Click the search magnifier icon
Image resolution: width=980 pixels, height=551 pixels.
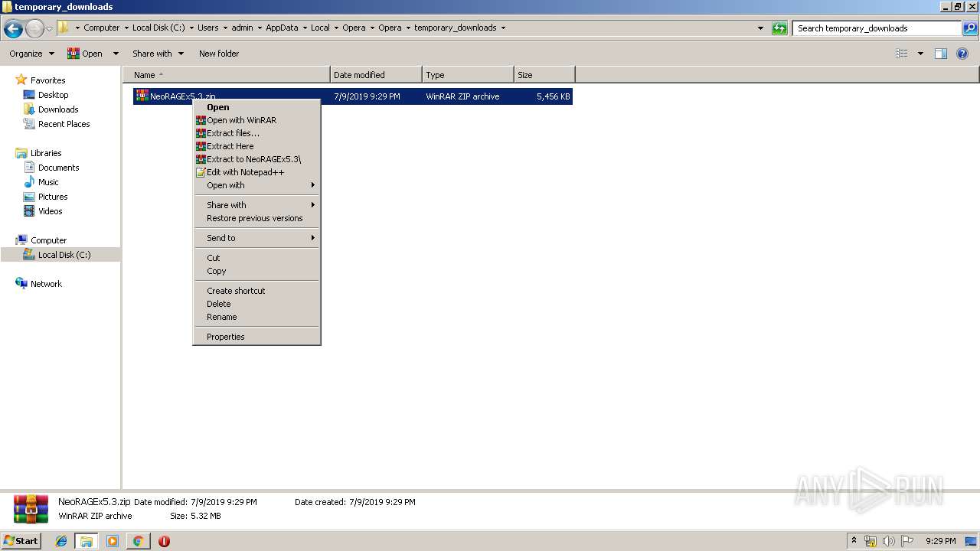click(969, 28)
